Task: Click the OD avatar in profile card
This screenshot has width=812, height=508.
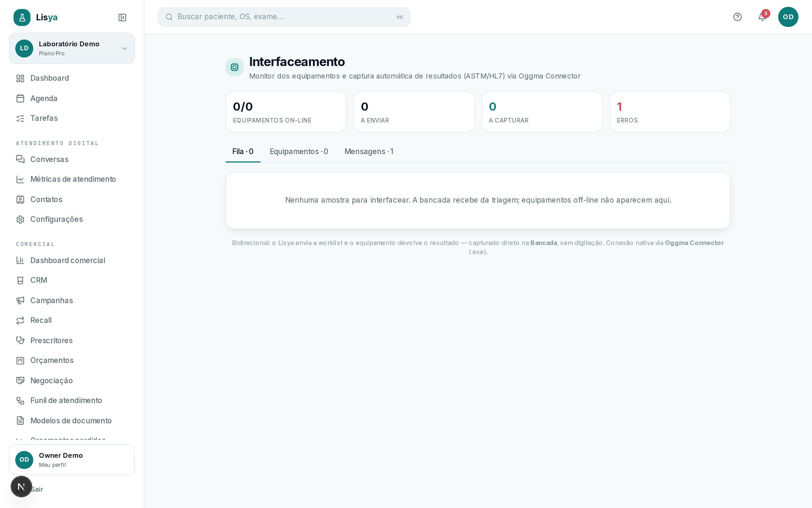Action: point(24,460)
